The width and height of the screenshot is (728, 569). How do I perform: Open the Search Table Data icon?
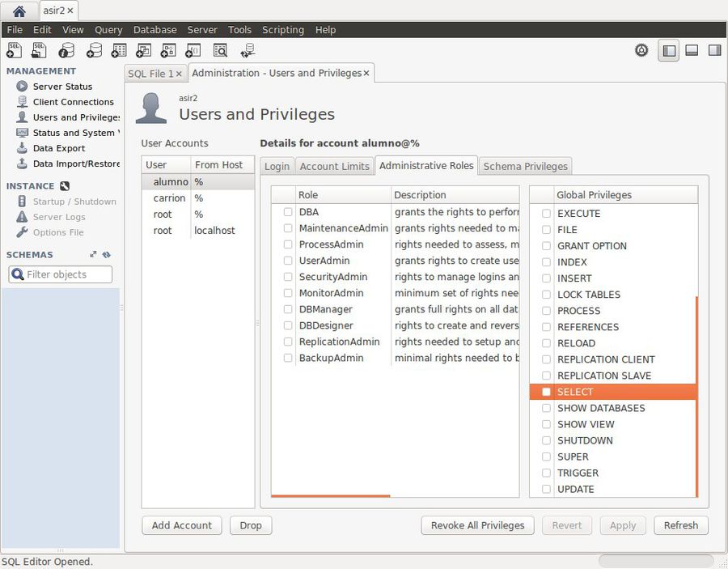[219, 50]
